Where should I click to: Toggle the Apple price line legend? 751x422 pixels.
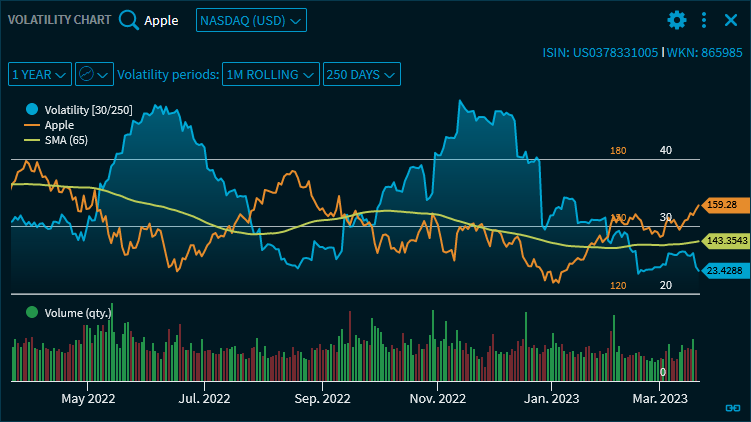tap(58, 125)
